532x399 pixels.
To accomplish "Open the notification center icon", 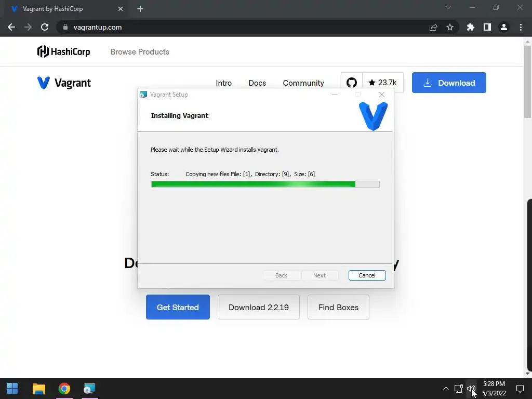I will pyautogui.click(x=520, y=389).
